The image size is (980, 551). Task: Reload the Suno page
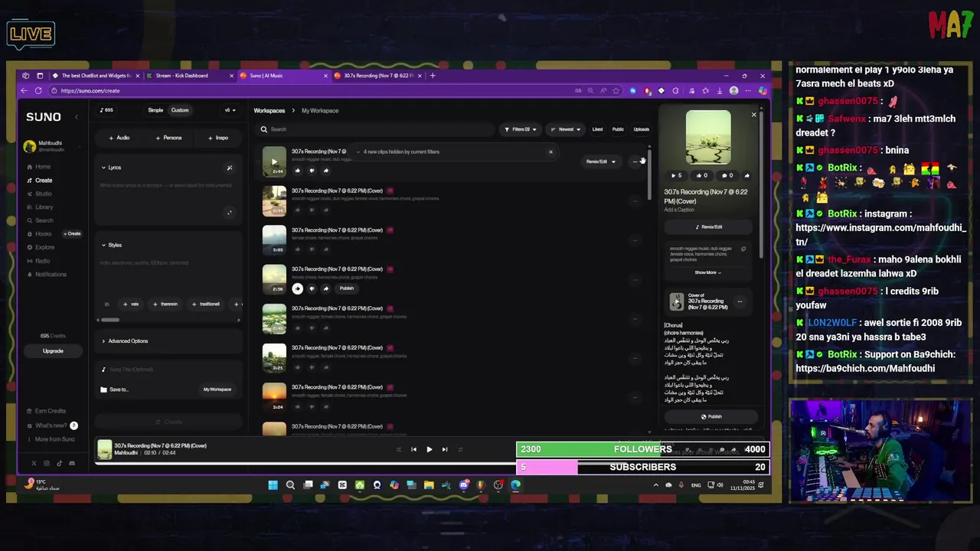pos(38,90)
